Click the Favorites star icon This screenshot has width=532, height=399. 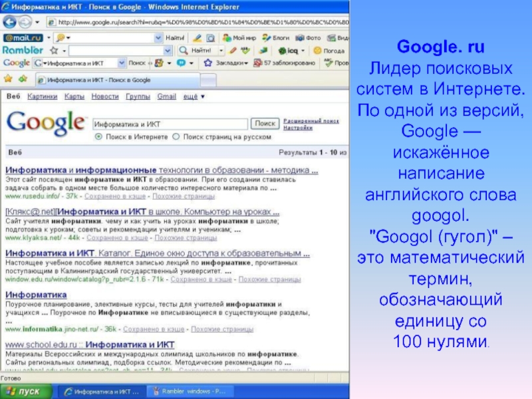tap(8, 79)
